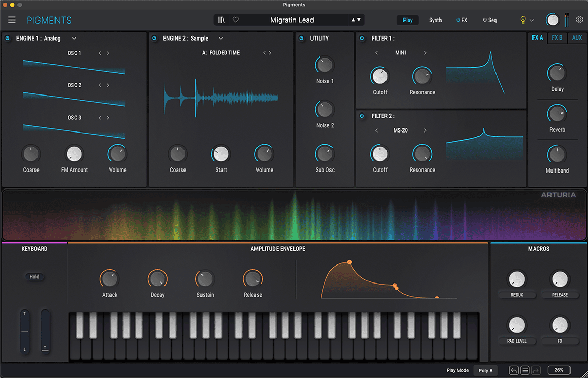Switch to the Synth view tab
This screenshot has width=588, height=378.
(x=435, y=20)
